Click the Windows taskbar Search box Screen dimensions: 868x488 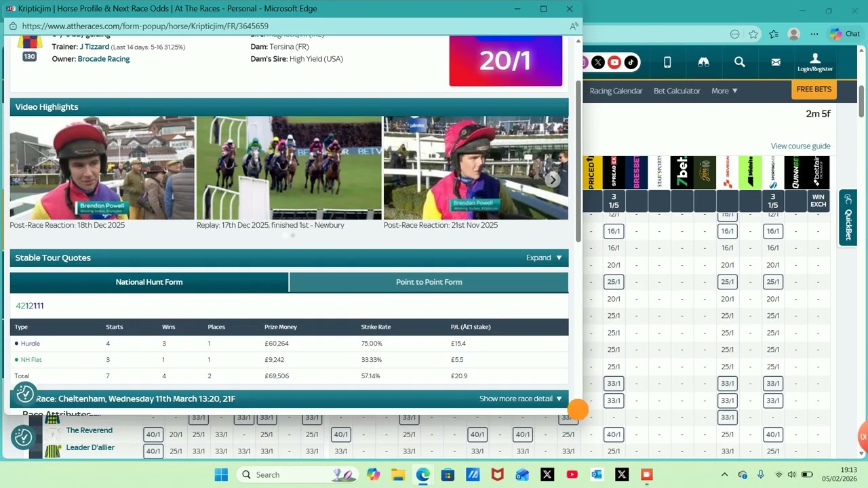coord(297,474)
